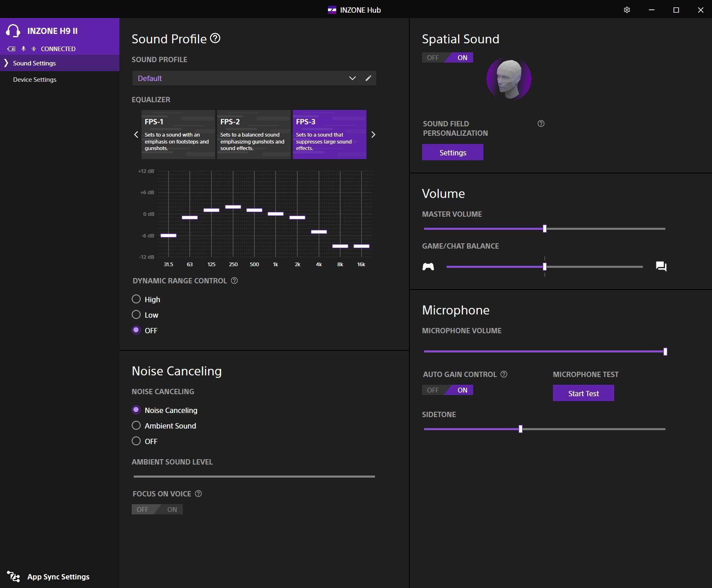Click the pencil icon to edit profile
This screenshot has height=588, width=712.
click(x=368, y=78)
